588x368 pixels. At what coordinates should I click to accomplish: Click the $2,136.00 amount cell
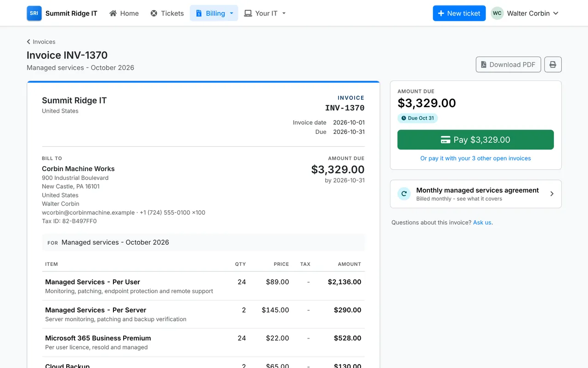coord(345,282)
